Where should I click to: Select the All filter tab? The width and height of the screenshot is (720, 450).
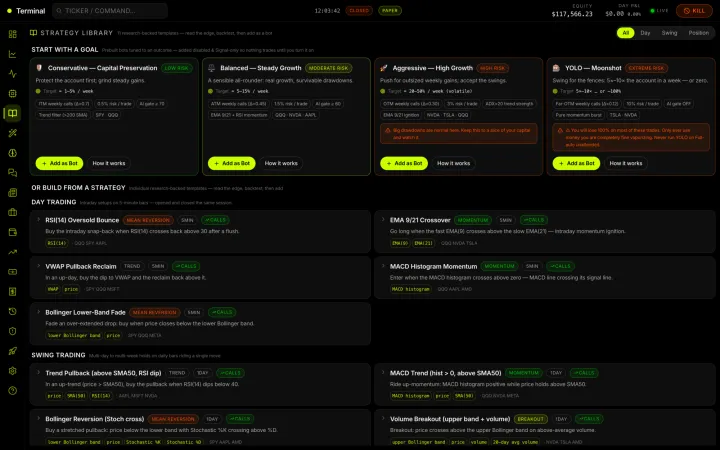coord(625,33)
